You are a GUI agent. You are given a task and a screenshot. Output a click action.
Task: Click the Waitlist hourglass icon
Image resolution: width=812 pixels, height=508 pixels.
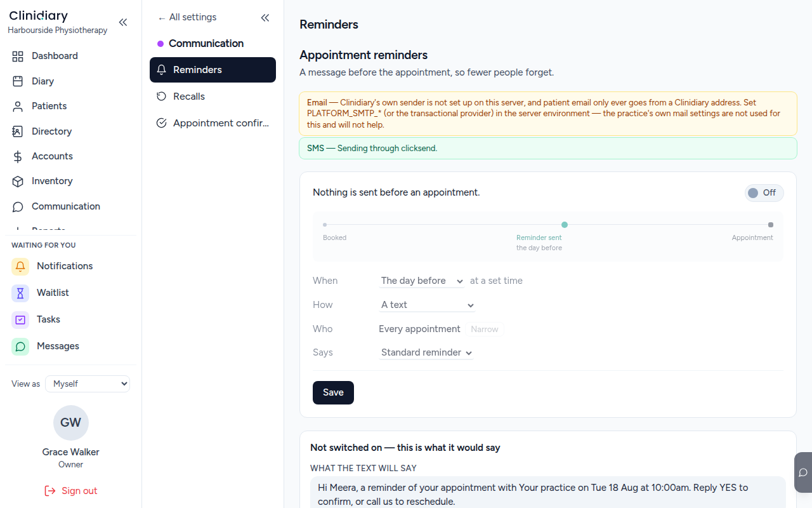click(20, 293)
